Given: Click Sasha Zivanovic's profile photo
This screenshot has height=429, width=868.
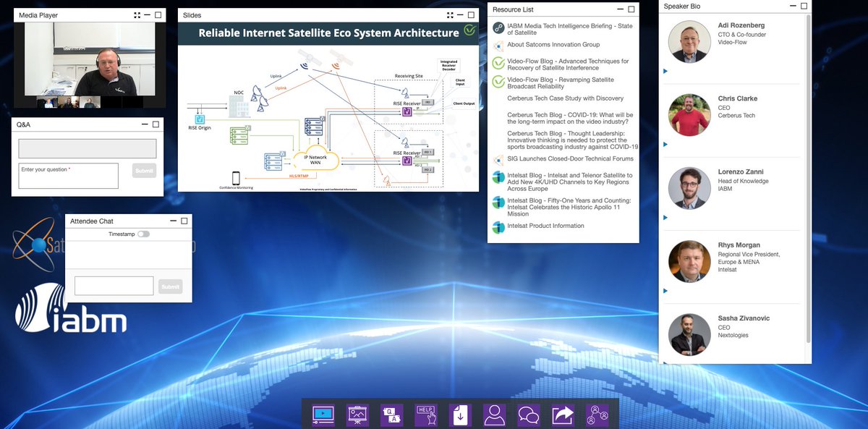Looking at the screenshot, I should point(689,334).
